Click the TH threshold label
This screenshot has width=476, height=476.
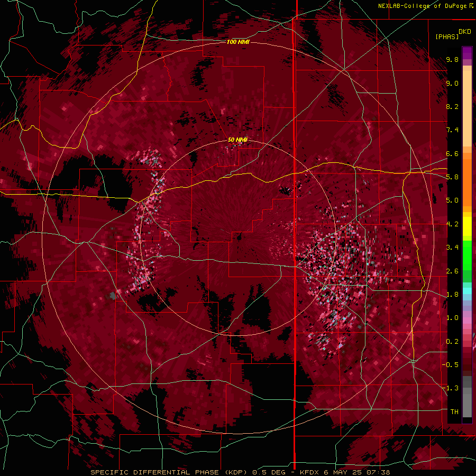pyautogui.click(x=454, y=412)
